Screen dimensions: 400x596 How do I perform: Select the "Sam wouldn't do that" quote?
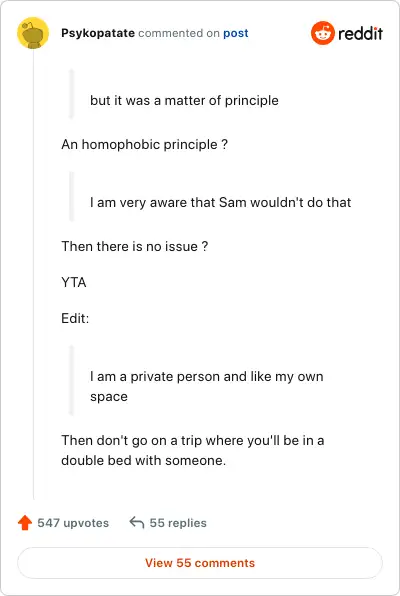220,202
